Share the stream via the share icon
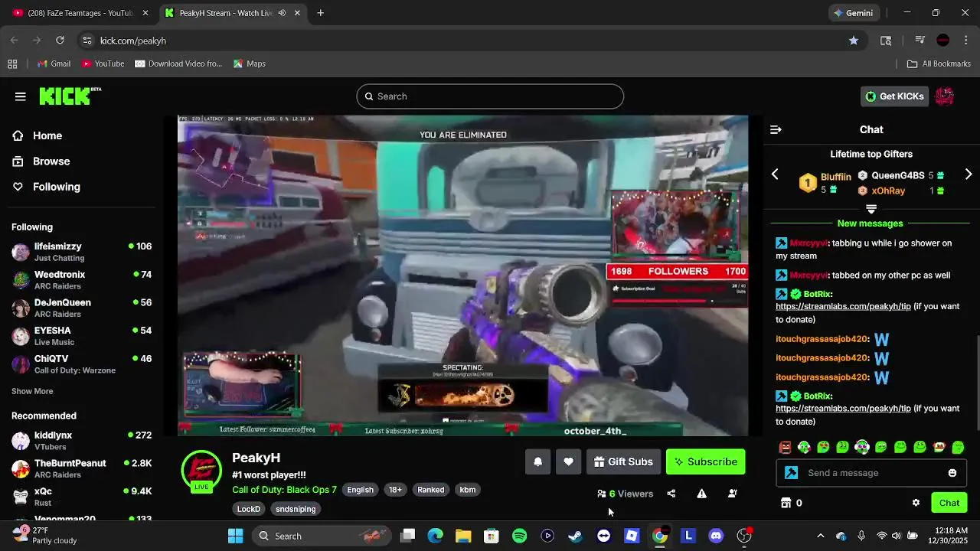 [671, 494]
